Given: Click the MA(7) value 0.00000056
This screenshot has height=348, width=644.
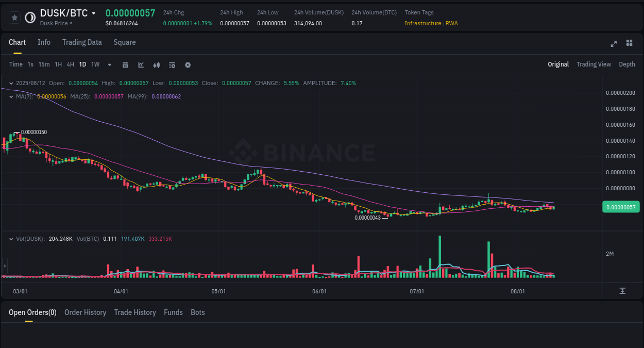Looking at the screenshot, I should click(52, 96).
